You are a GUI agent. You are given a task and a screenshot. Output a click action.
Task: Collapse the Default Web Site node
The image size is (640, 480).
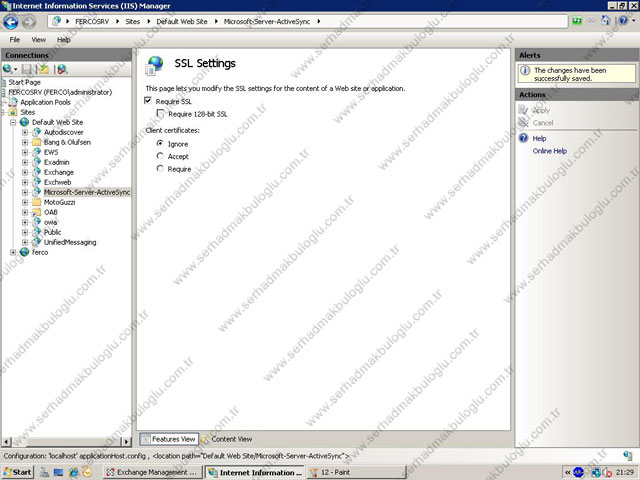pos(13,122)
